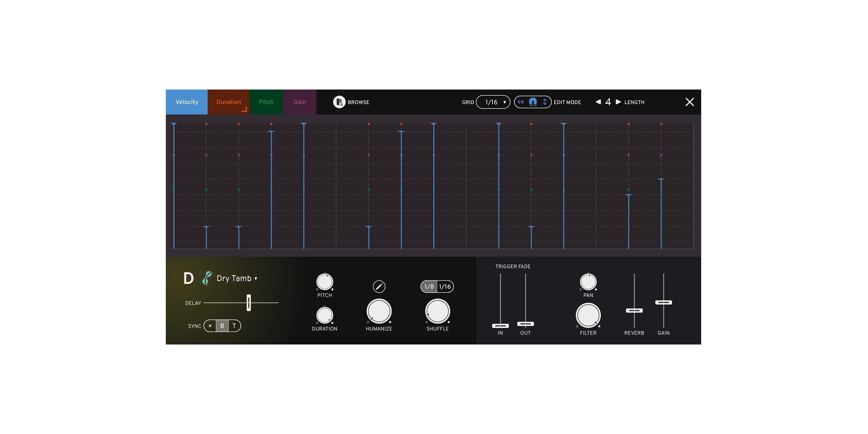Increase length with right arrow

coord(618,102)
